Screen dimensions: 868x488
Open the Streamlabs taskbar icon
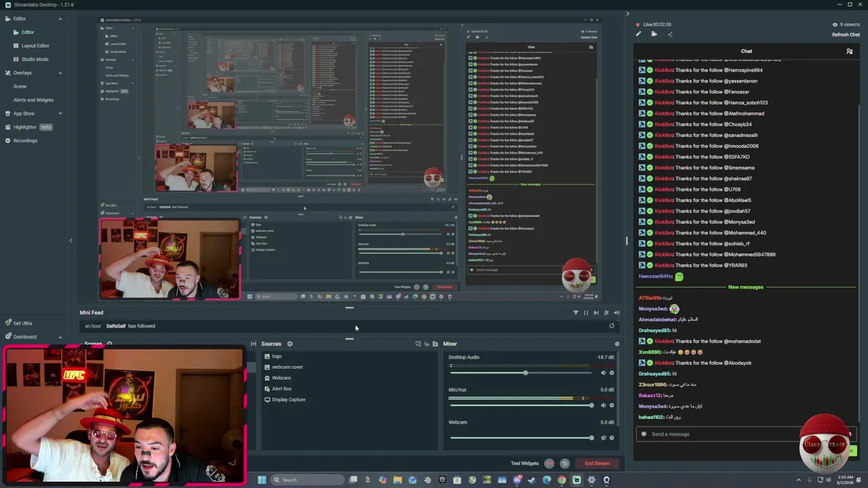point(576,480)
